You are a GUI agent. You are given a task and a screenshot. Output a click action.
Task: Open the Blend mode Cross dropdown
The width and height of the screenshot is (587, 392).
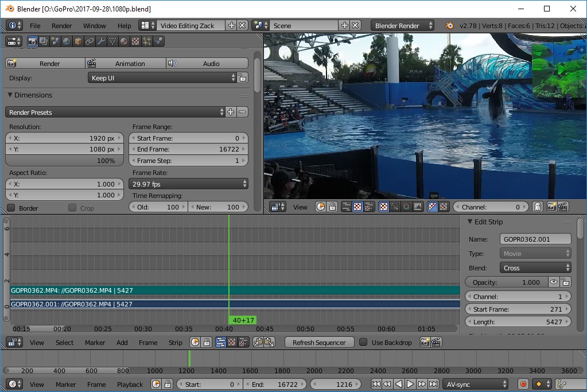tap(535, 268)
